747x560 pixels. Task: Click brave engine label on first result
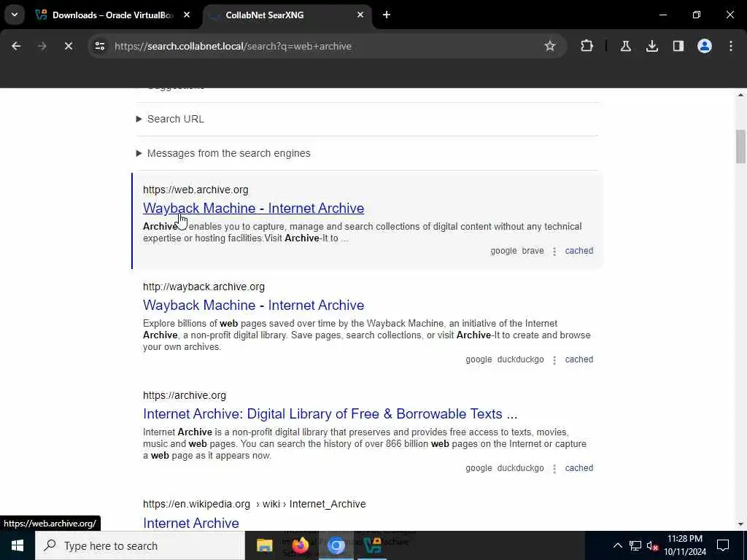[x=533, y=251]
